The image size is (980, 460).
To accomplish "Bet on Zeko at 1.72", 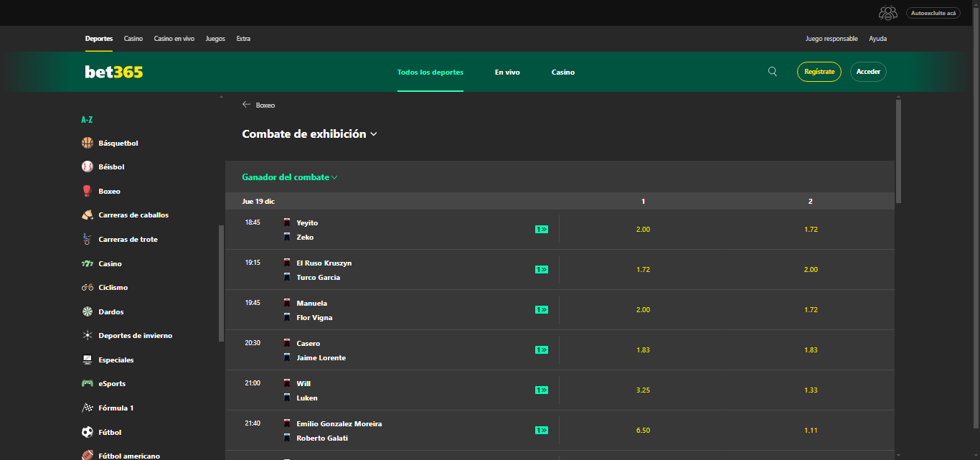I will click(x=811, y=230).
